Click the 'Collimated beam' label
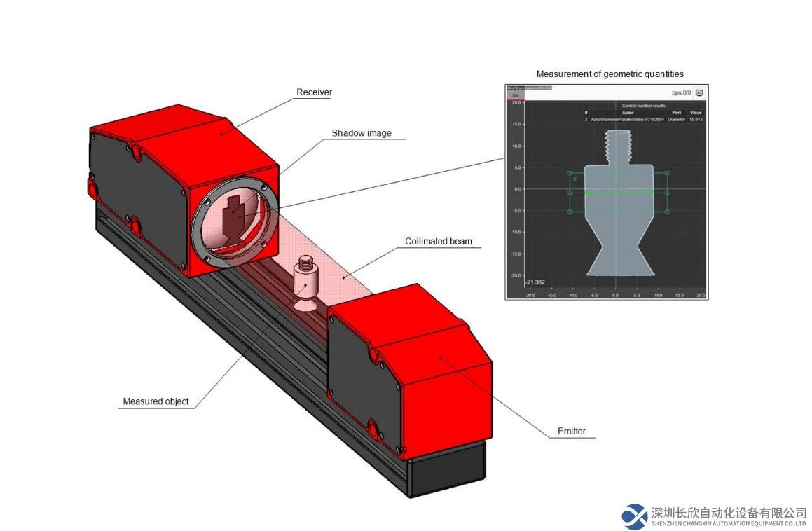812x531 pixels. [439, 241]
